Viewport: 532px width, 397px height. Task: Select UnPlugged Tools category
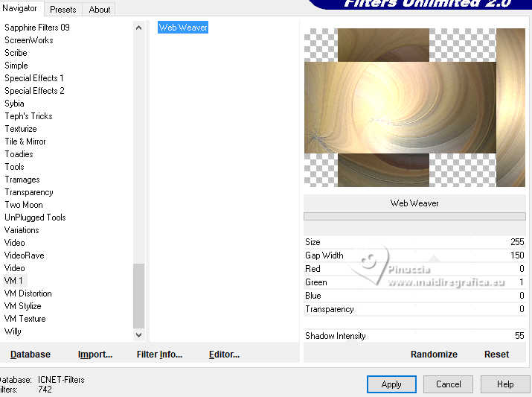click(x=35, y=217)
